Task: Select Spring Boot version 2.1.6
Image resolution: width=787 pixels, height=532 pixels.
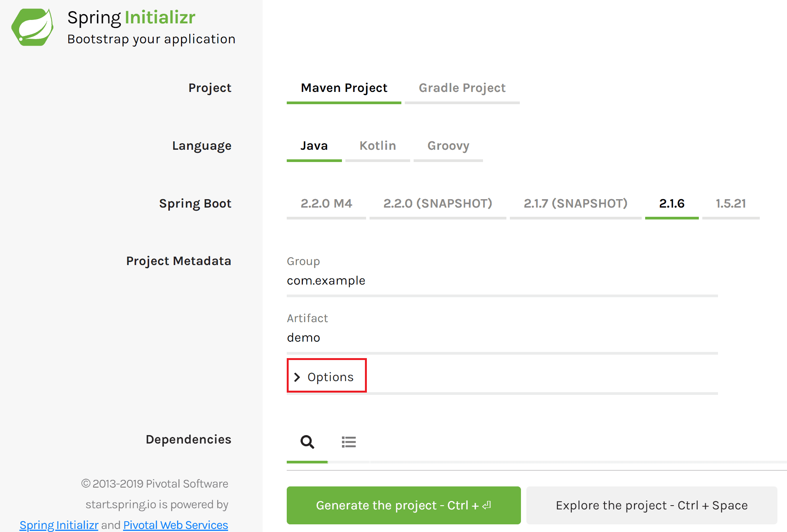Action: (x=672, y=204)
